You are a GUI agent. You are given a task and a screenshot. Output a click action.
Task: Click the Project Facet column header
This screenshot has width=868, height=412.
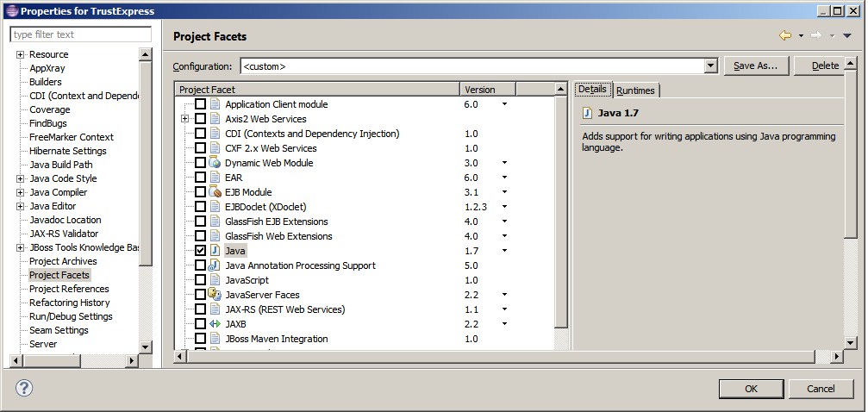pyautogui.click(x=318, y=89)
